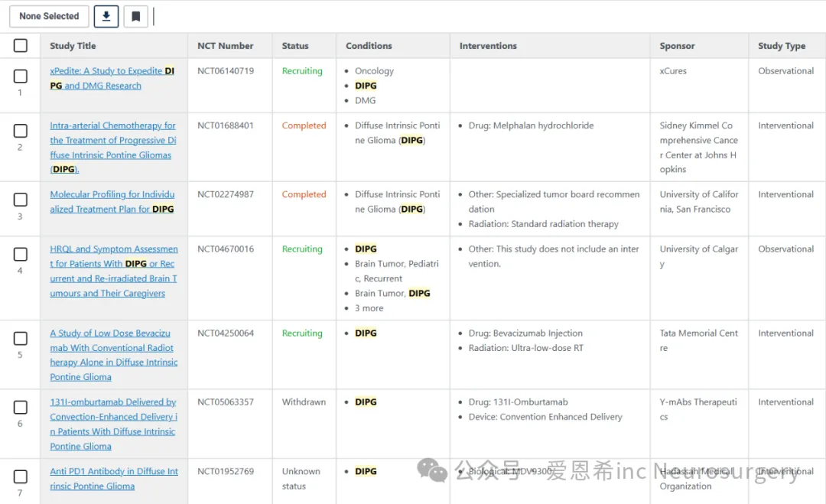The width and height of the screenshot is (826, 504).
Task: Expand the '3 more' conditions item
Action: (369, 308)
